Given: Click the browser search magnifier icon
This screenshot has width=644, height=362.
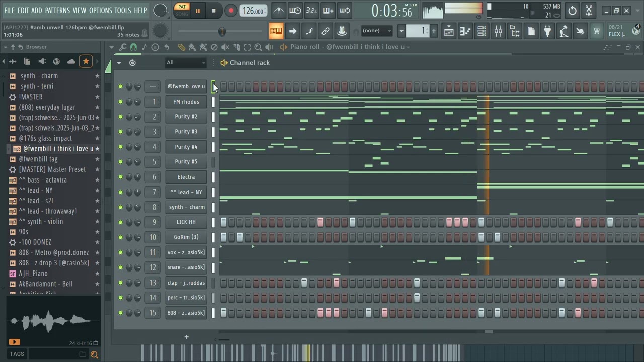Looking at the screenshot, I should 94,354.
